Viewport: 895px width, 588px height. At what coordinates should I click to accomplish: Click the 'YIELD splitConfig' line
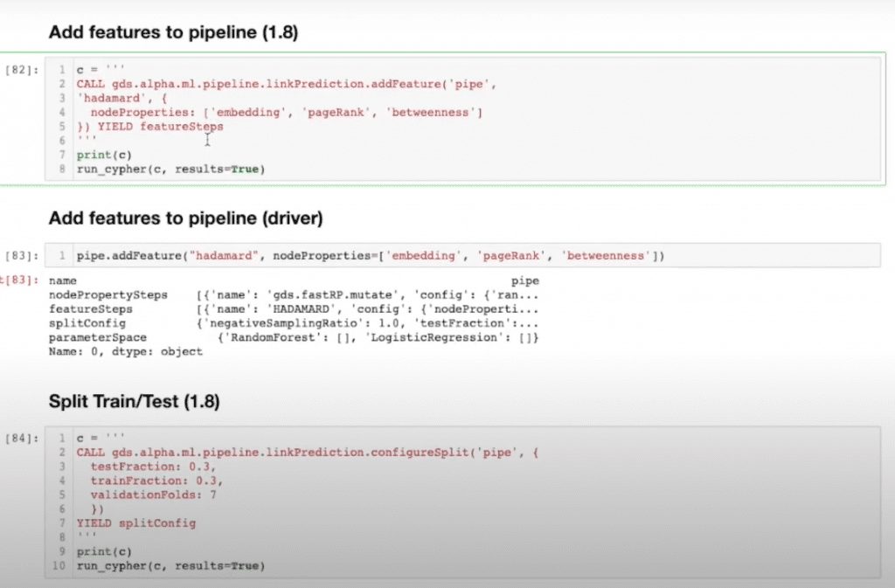pyautogui.click(x=135, y=523)
